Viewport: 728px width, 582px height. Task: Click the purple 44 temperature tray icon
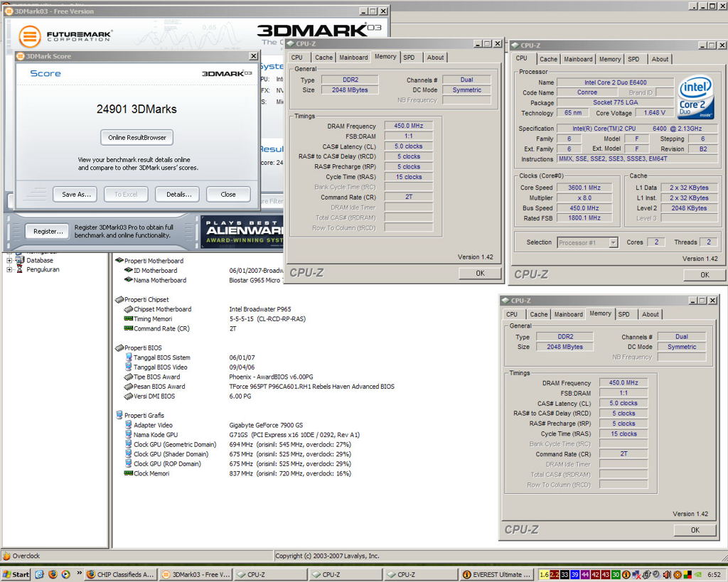pyautogui.click(x=585, y=575)
